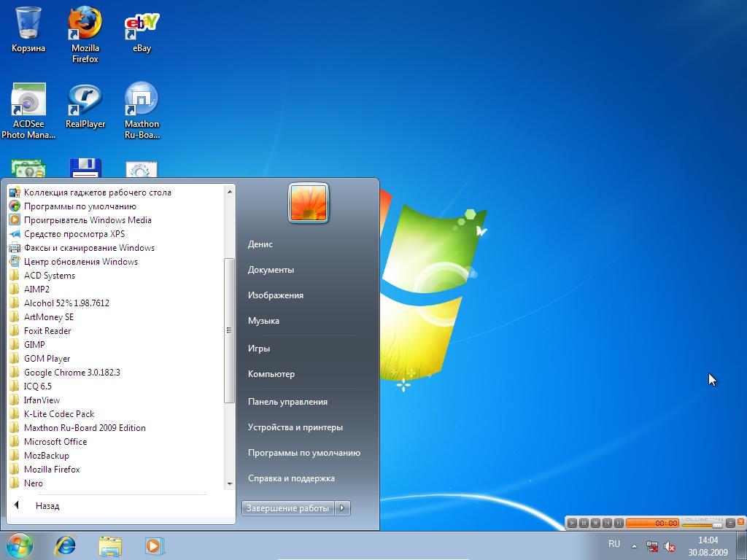This screenshot has height=560, width=747.
Task: Select the RealPlayer desktop shortcut
Action: point(85,105)
